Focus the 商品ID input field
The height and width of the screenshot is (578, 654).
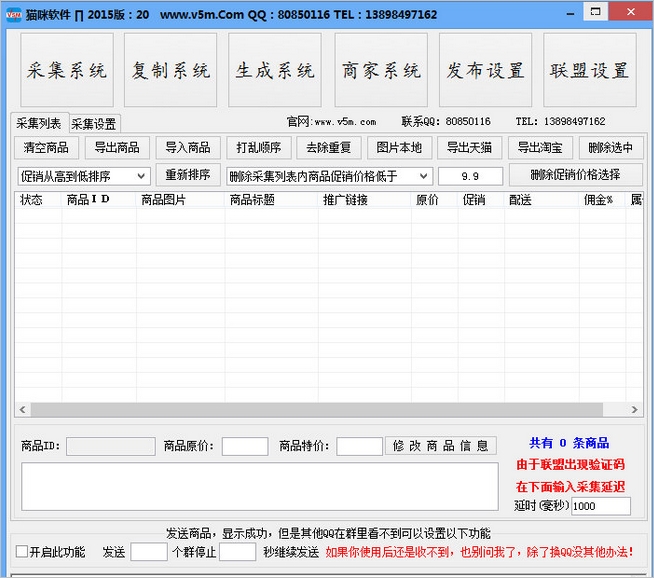point(111,446)
